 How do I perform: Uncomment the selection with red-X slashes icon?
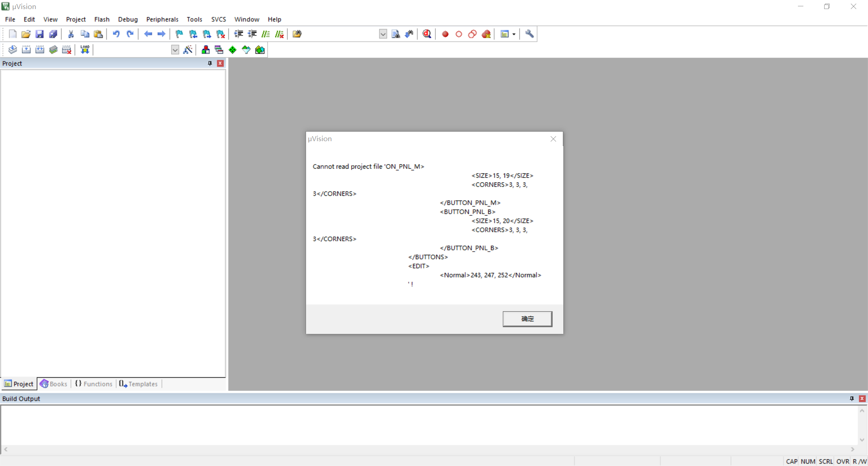pyautogui.click(x=279, y=34)
